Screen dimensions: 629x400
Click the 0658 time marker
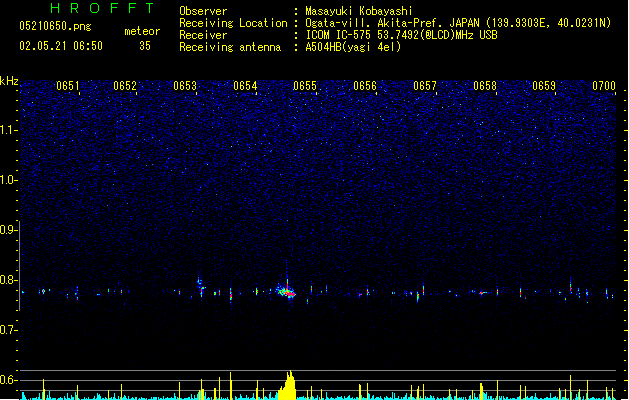[485, 86]
